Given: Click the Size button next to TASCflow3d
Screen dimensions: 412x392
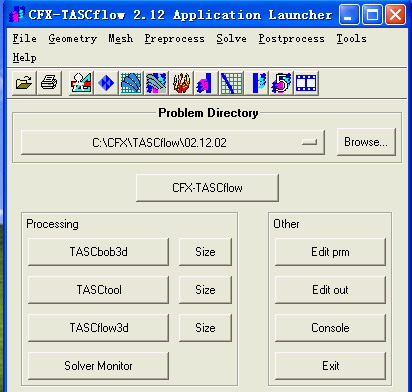Looking at the screenshot, I should pyautogui.click(x=205, y=328).
